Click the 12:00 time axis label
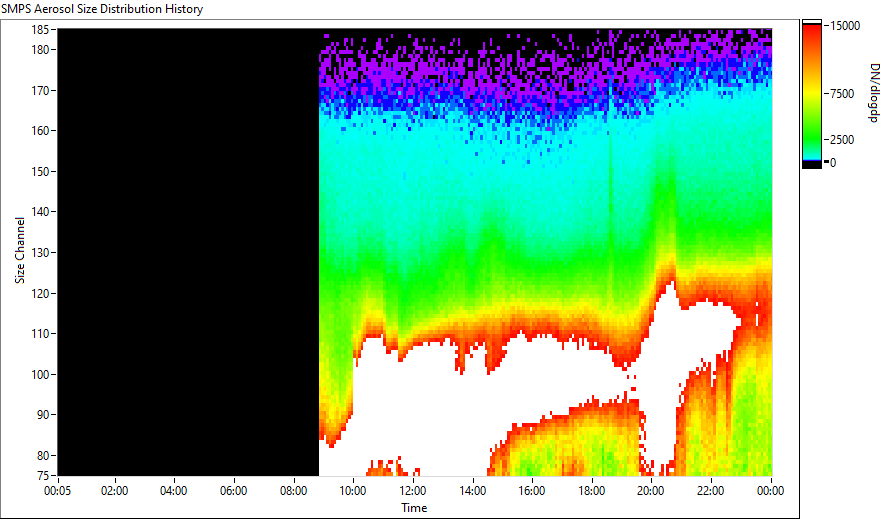The image size is (884, 519). (x=413, y=491)
